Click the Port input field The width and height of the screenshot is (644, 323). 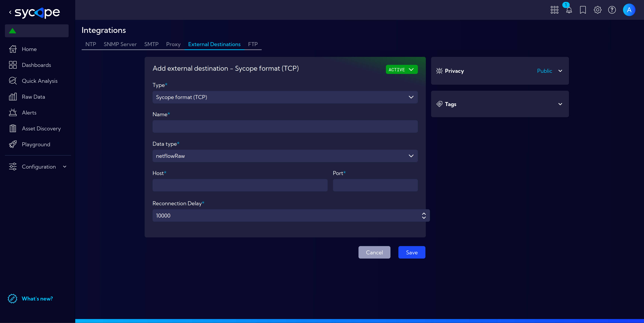(x=375, y=185)
